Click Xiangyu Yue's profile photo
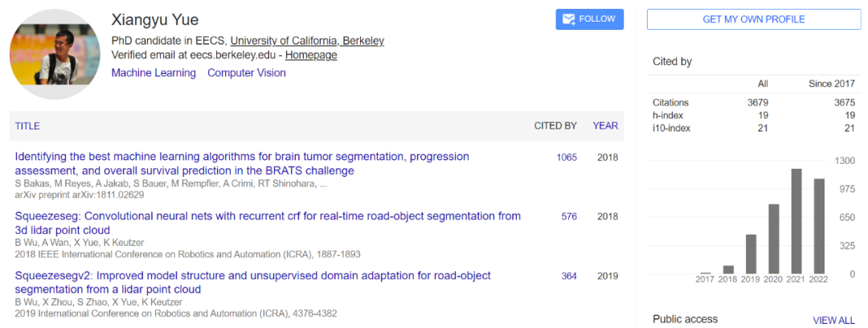This screenshot has width=868, height=328. point(54,55)
